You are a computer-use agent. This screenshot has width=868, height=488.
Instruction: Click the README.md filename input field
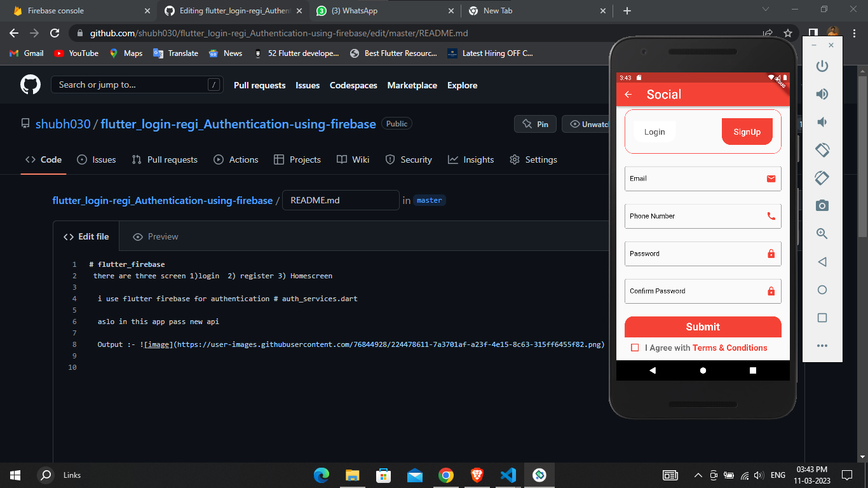(341, 200)
